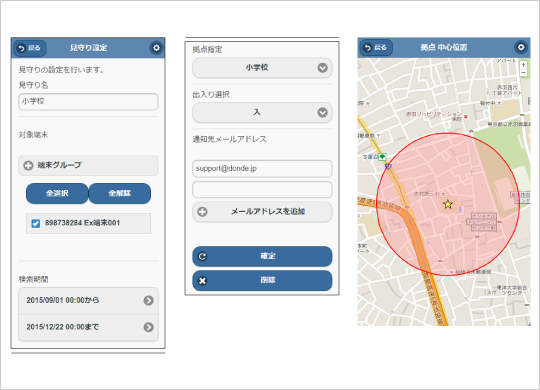Go back from the 見守り設定 screen
The image size is (540, 390).
point(30,48)
